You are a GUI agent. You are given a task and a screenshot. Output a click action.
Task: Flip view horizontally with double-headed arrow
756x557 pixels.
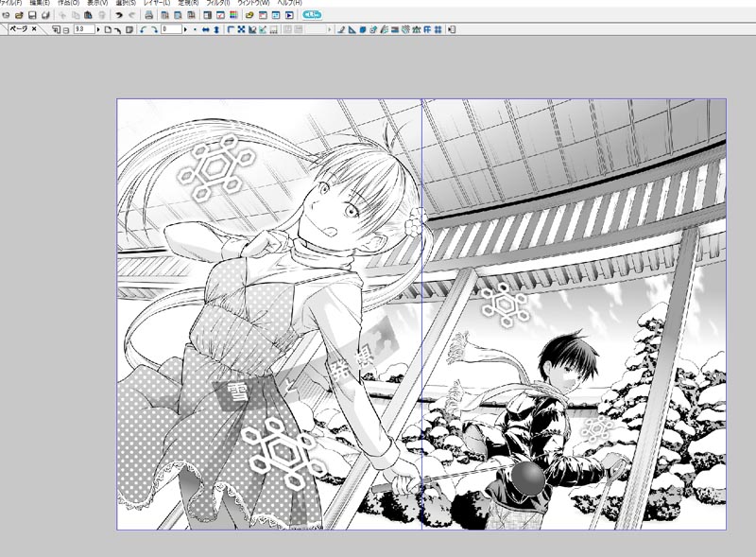[206, 29]
